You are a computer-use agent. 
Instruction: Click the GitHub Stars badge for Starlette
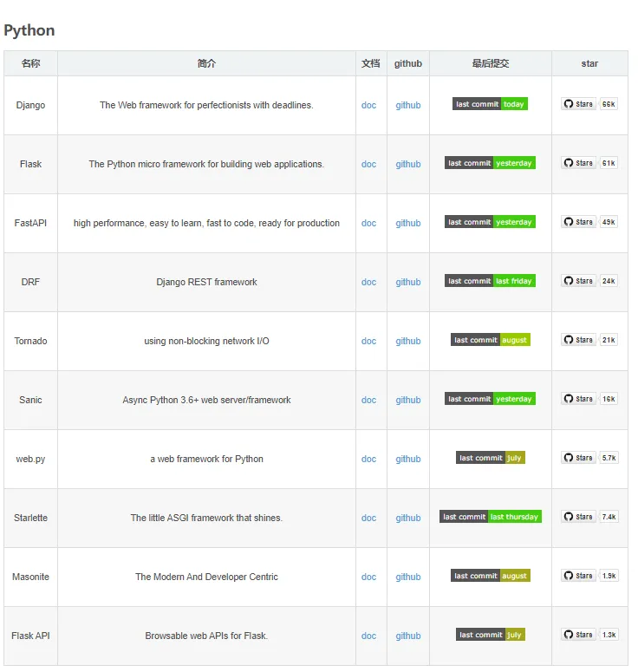578,517
